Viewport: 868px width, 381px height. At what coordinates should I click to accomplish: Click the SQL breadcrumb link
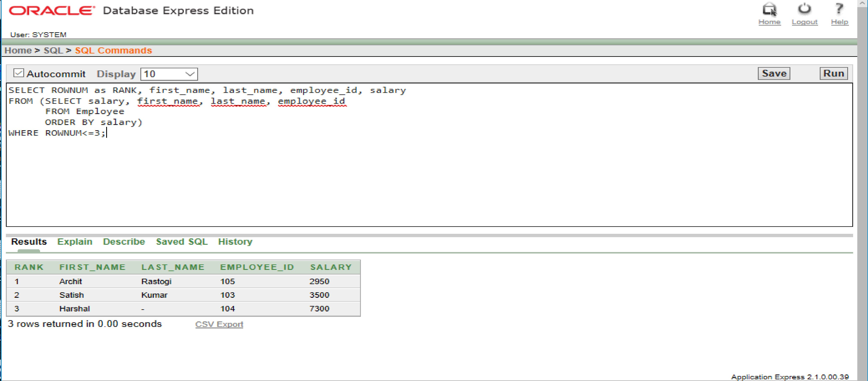tap(53, 50)
